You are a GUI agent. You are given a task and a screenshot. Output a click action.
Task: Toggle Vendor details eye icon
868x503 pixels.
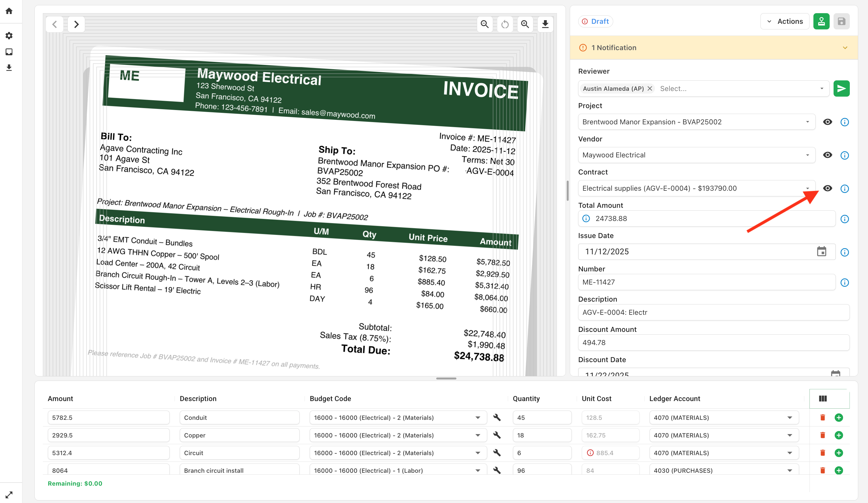pyautogui.click(x=827, y=155)
